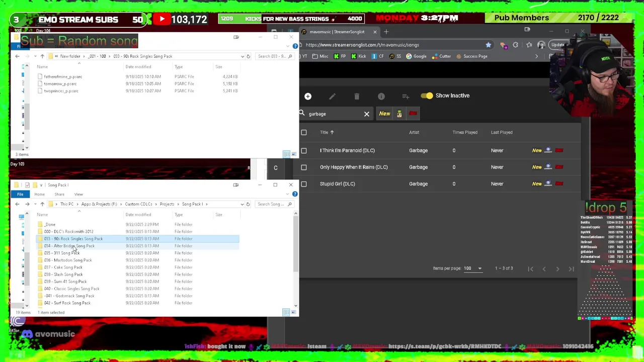The image size is (644, 362).
Task: Click Back arrow in 033 song pack explorer
Action: pos(17,56)
